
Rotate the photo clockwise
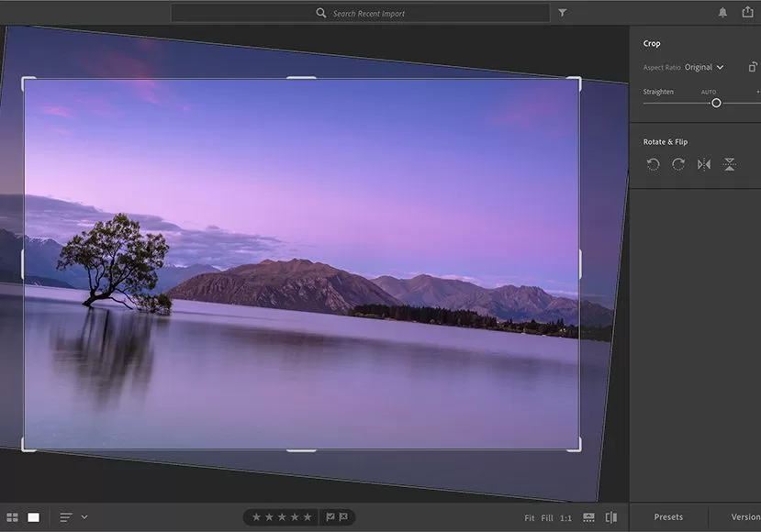pyautogui.click(x=678, y=164)
